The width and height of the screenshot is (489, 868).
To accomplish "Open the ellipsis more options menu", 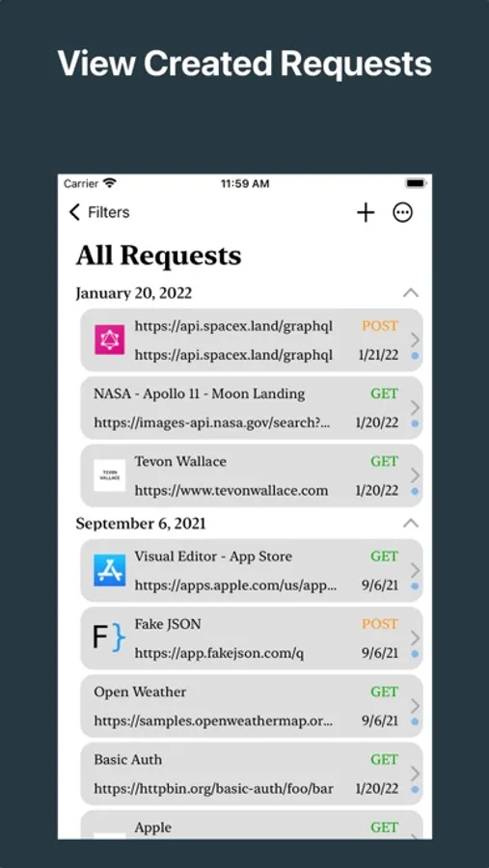I will [402, 212].
